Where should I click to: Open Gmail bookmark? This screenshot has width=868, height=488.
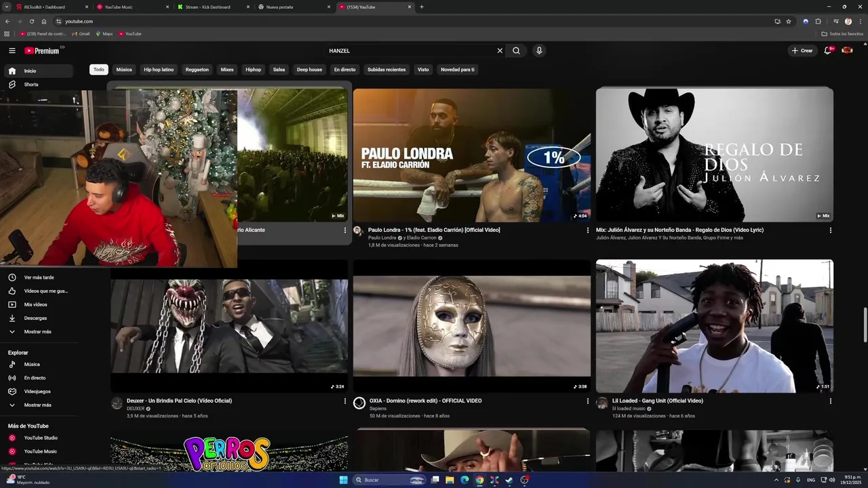(x=80, y=34)
